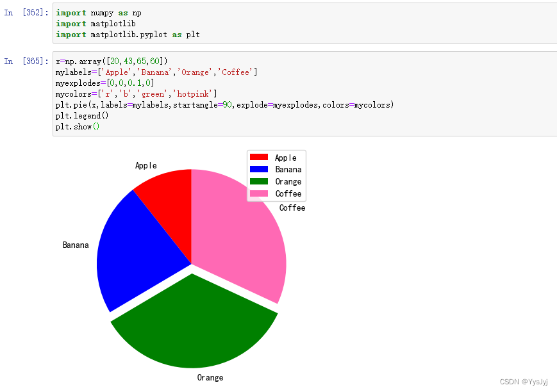Click the green Orange legend swatch

pos(259,181)
